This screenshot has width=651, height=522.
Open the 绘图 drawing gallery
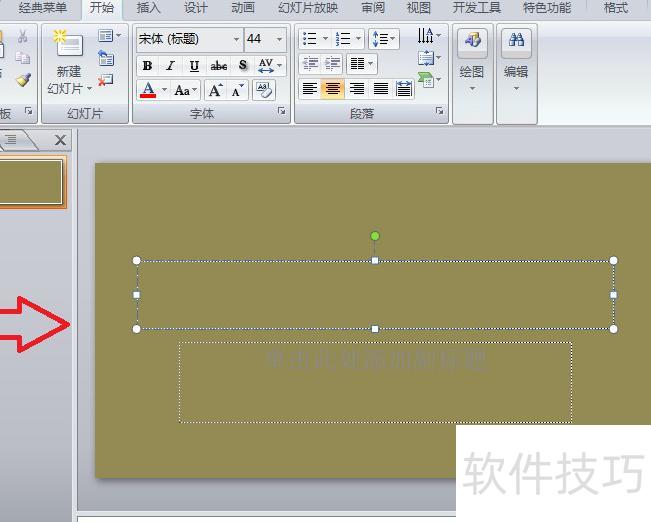click(x=472, y=62)
